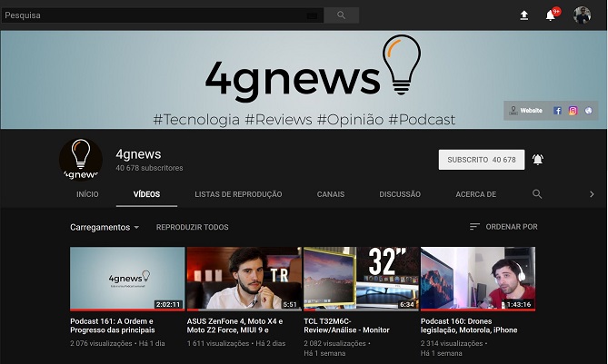This screenshot has height=364, width=608.
Task: Expand the Carregamentos dropdown
Action: point(105,227)
